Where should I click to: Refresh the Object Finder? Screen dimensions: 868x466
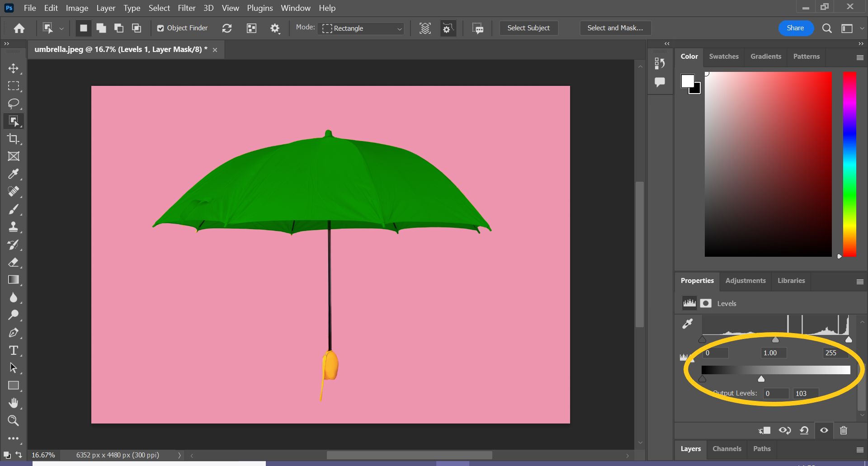click(227, 28)
